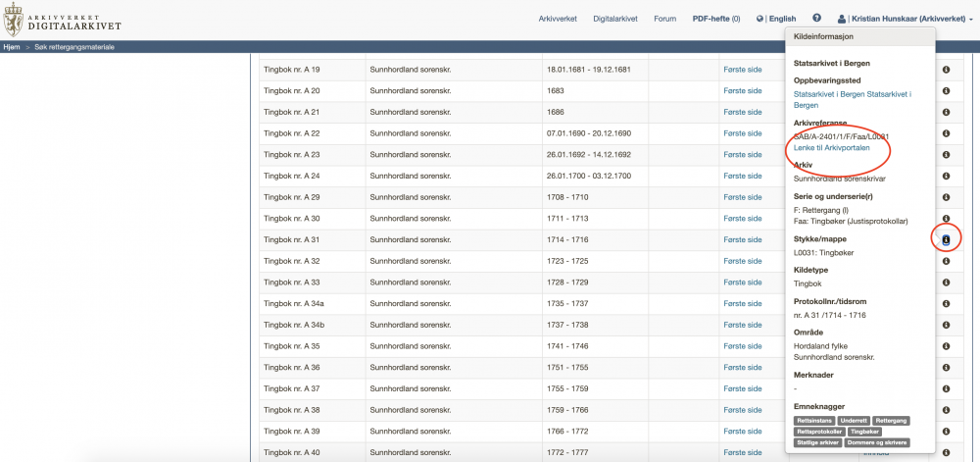Click info icon in Tingbok nr. A 32 row
The width and height of the screenshot is (980, 462).
[946, 261]
